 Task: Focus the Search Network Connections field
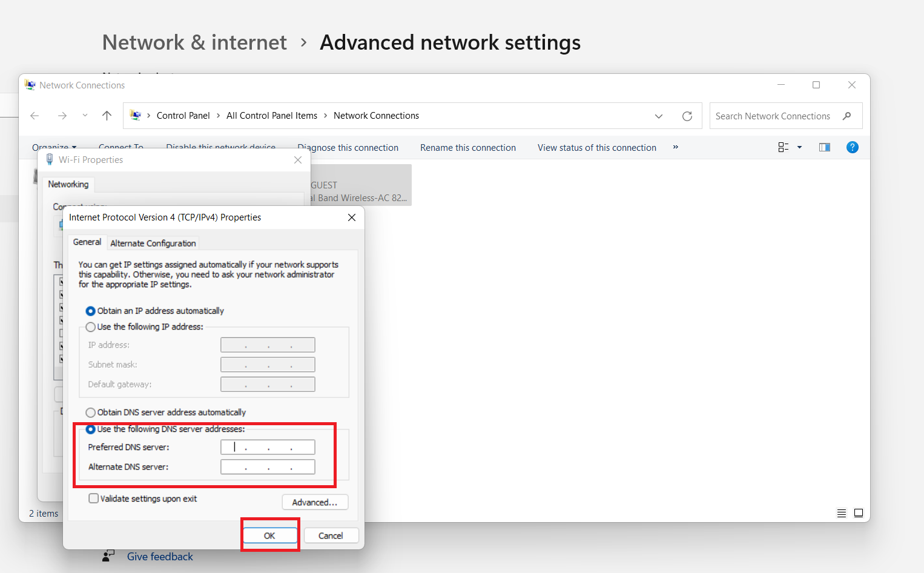click(x=786, y=116)
